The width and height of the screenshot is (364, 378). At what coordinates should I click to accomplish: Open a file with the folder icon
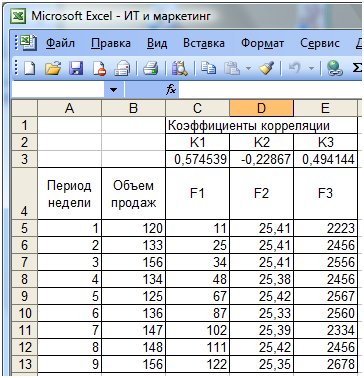tap(53, 69)
